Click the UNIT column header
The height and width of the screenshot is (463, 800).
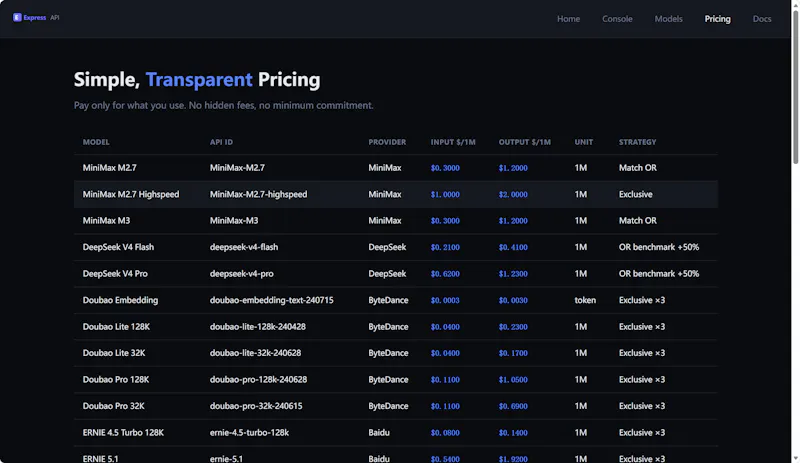click(x=584, y=142)
